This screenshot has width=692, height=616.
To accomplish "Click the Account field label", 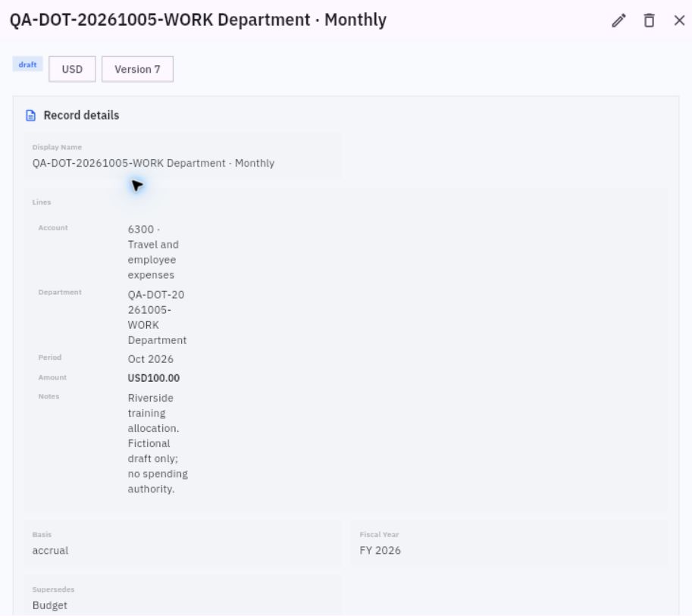I will pyautogui.click(x=53, y=228).
